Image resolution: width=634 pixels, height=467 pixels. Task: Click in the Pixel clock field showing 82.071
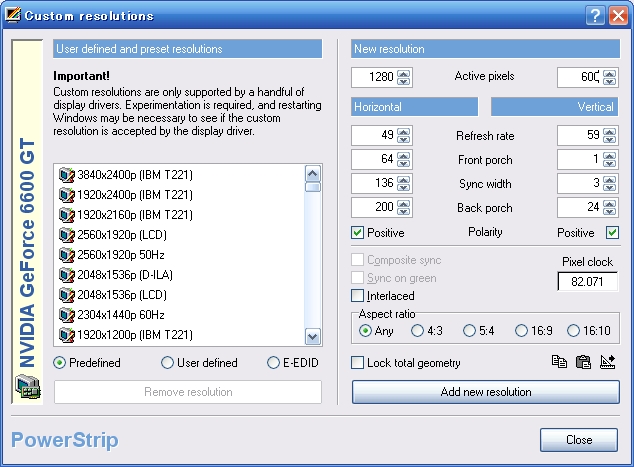click(x=588, y=281)
